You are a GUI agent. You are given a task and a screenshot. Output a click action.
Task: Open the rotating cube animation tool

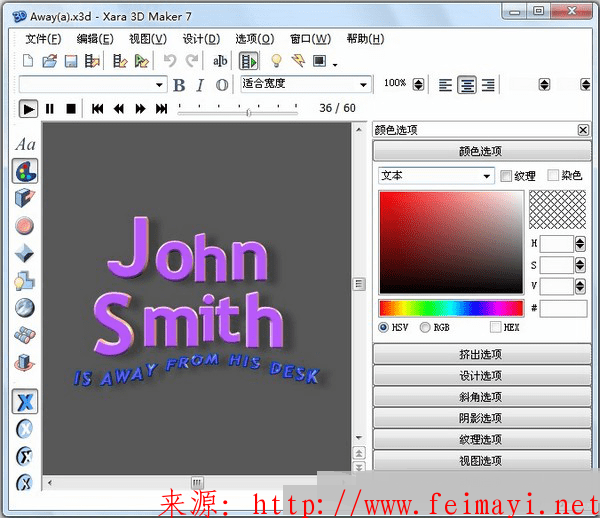(25, 362)
